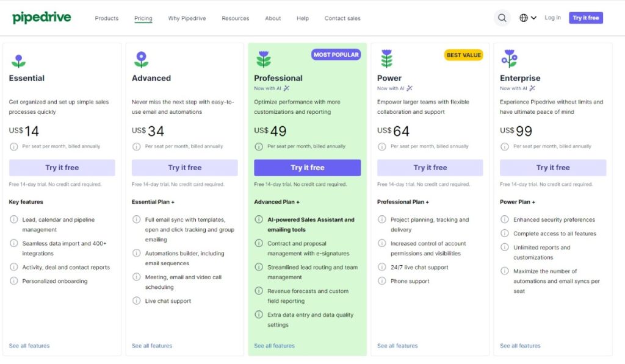See all features of Essential plan
Image resolution: width=625 pixels, height=364 pixels.
click(x=29, y=346)
